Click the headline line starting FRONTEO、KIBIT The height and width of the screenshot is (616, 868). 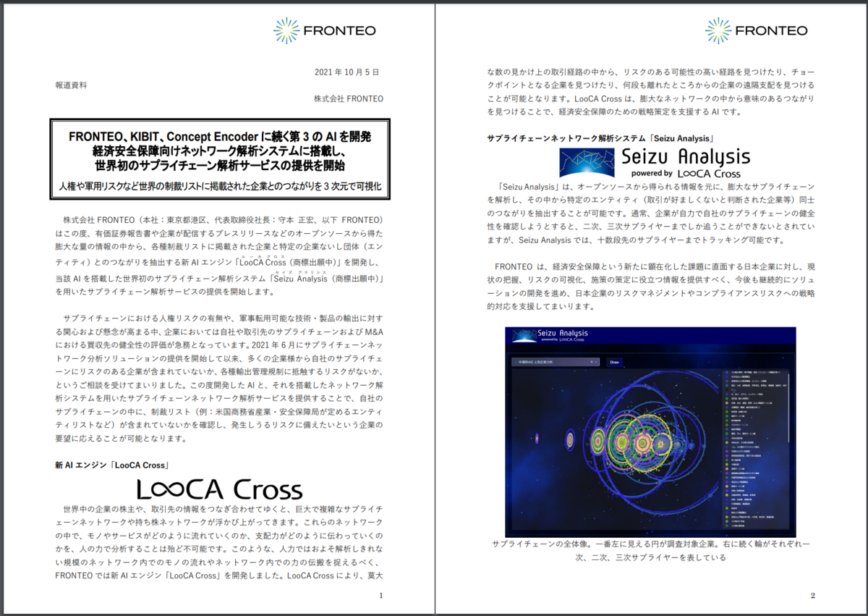click(220, 137)
